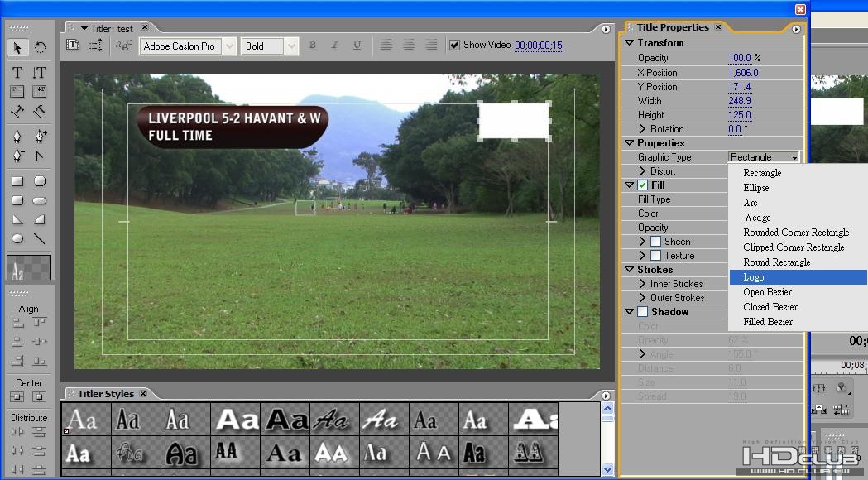This screenshot has width=868, height=480.
Task: Collapse the Transform section
Action: pyautogui.click(x=629, y=43)
